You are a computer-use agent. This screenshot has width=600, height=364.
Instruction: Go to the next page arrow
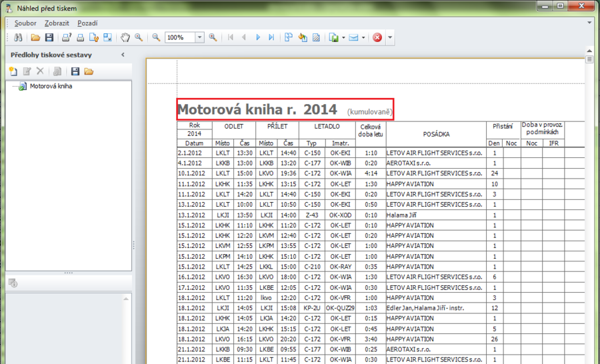258,38
